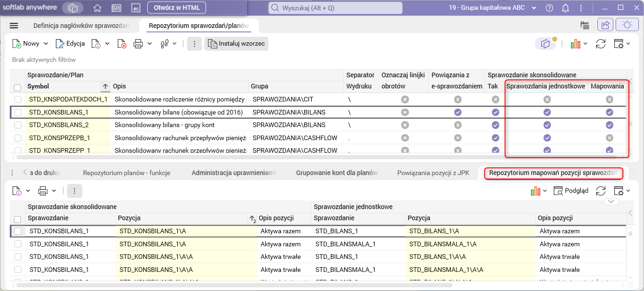
Task: Click the home icon in title bar
Action: click(x=97, y=8)
